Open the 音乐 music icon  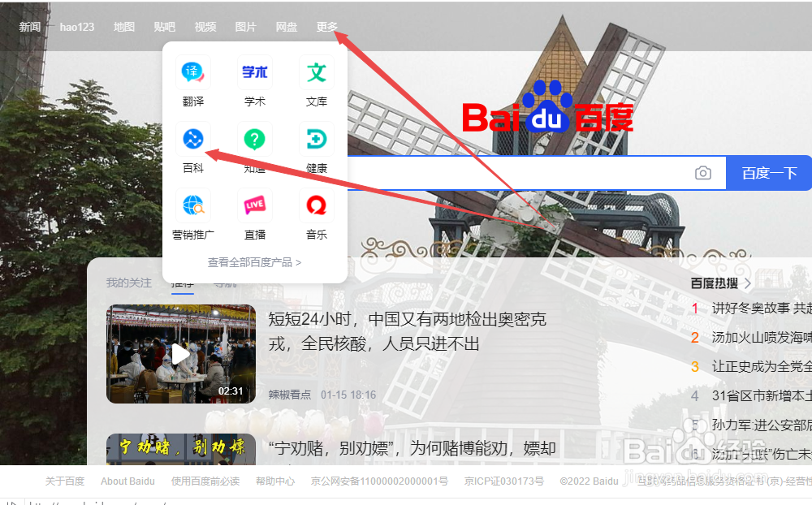click(x=317, y=205)
